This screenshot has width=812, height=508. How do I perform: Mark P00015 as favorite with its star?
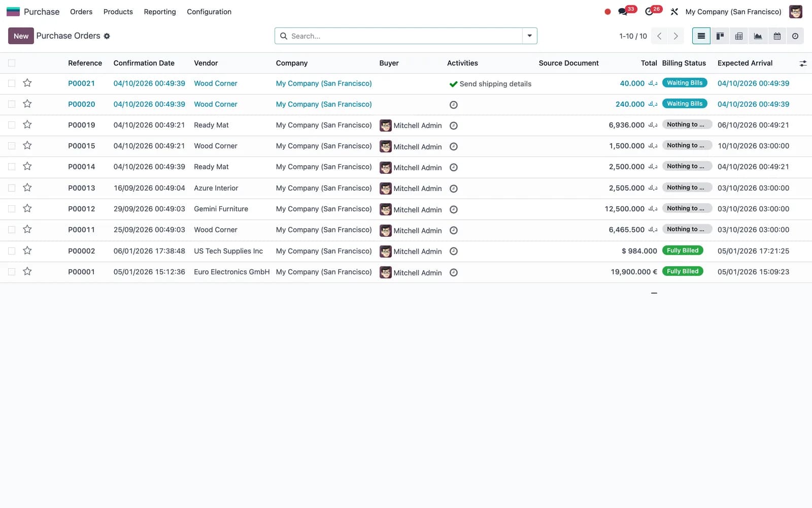27,146
